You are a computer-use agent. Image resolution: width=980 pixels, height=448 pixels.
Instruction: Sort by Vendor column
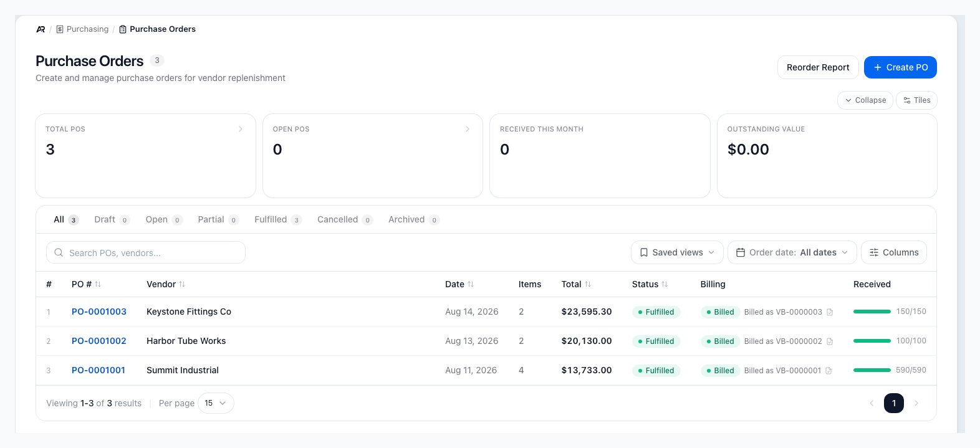point(166,284)
